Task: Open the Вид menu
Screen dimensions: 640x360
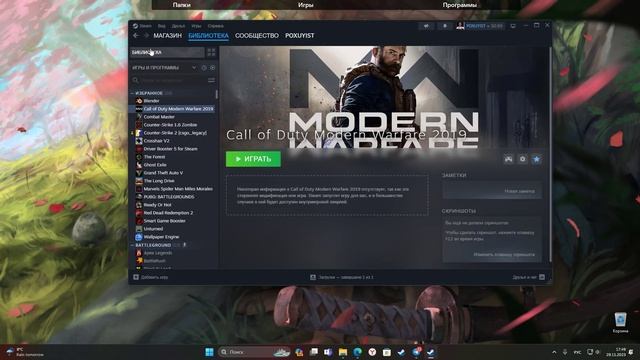Action: click(162, 26)
